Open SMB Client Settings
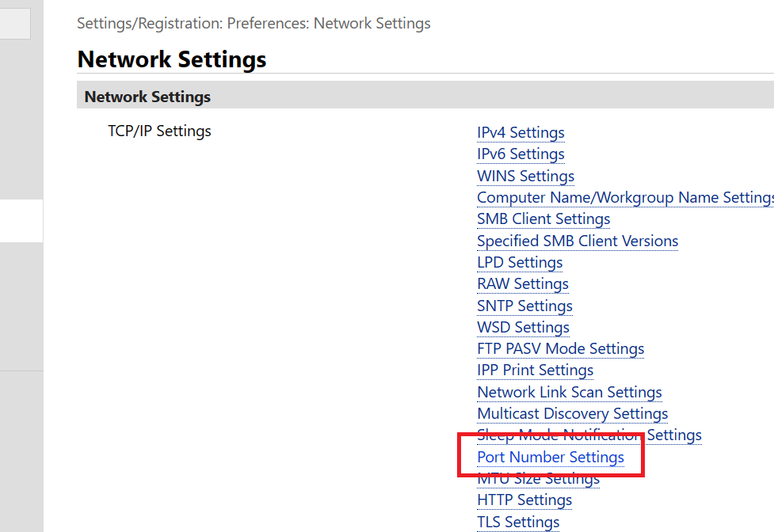The width and height of the screenshot is (774, 532). tap(543, 218)
